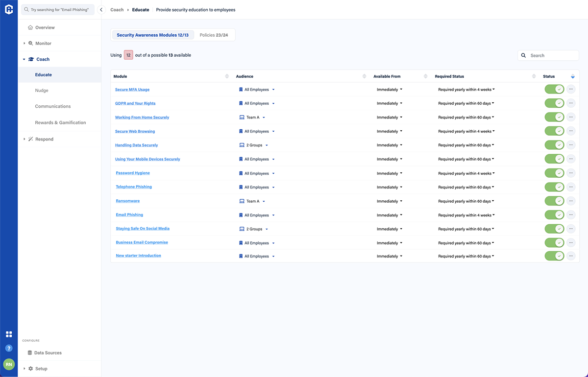This screenshot has width=588, height=377.
Task: Open Data Sources via the database icon
Action: pos(30,353)
